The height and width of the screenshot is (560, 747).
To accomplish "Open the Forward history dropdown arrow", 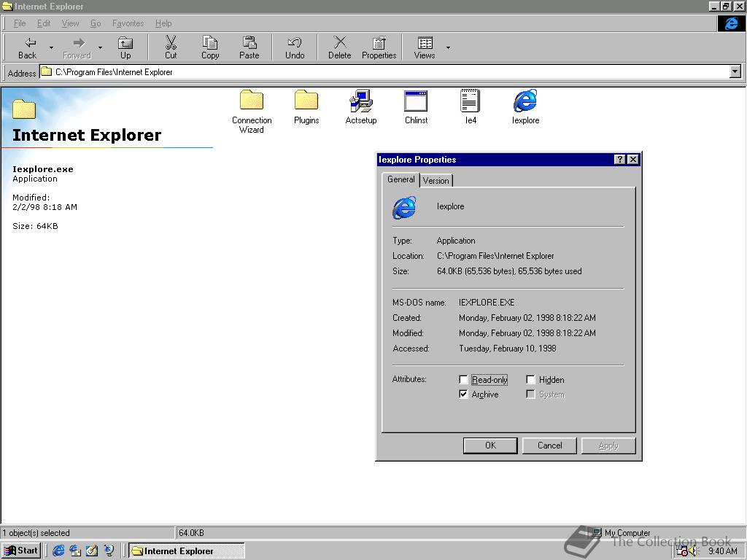I will [x=100, y=47].
